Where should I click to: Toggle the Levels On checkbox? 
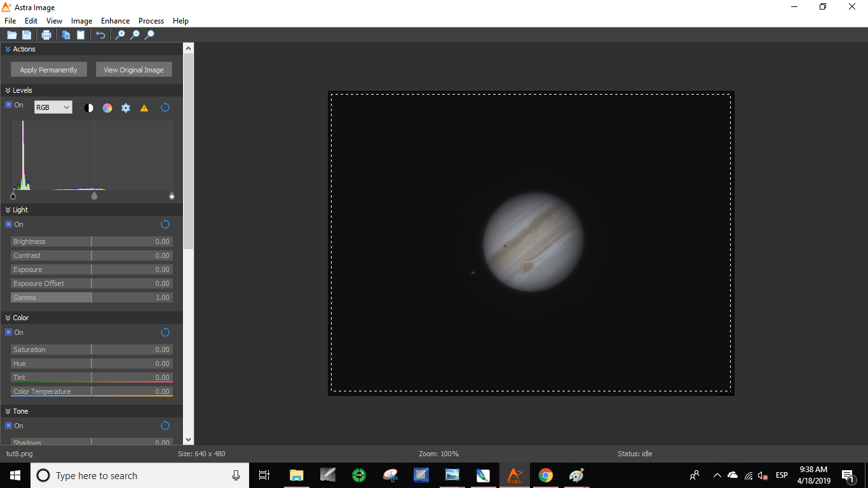pyautogui.click(x=9, y=105)
